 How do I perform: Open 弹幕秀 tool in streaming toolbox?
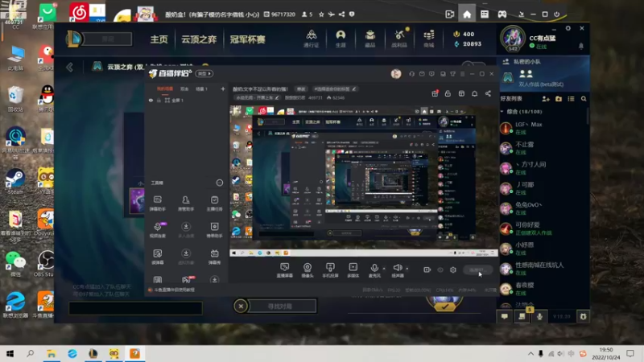click(x=214, y=257)
